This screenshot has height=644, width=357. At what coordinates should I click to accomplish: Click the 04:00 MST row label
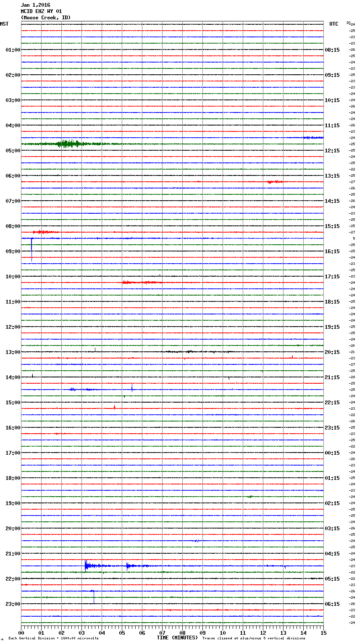pyautogui.click(x=13, y=126)
